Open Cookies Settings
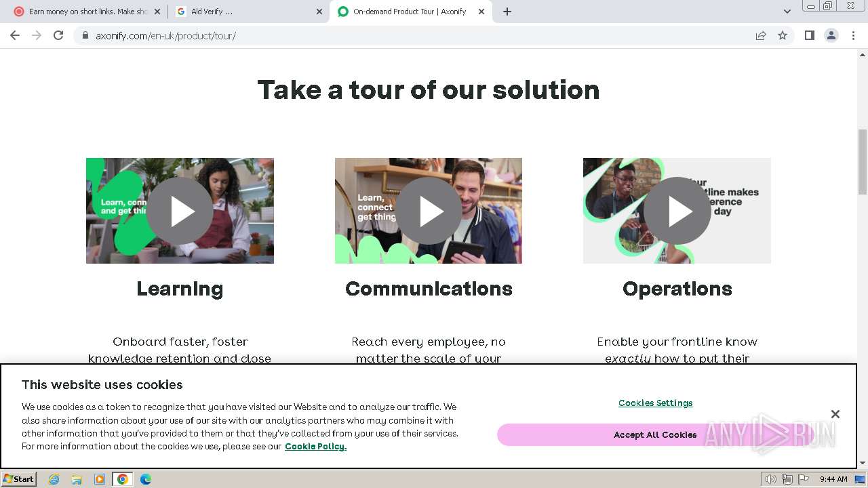The height and width of the screenshot is (488, 868). tap(655, 403)
